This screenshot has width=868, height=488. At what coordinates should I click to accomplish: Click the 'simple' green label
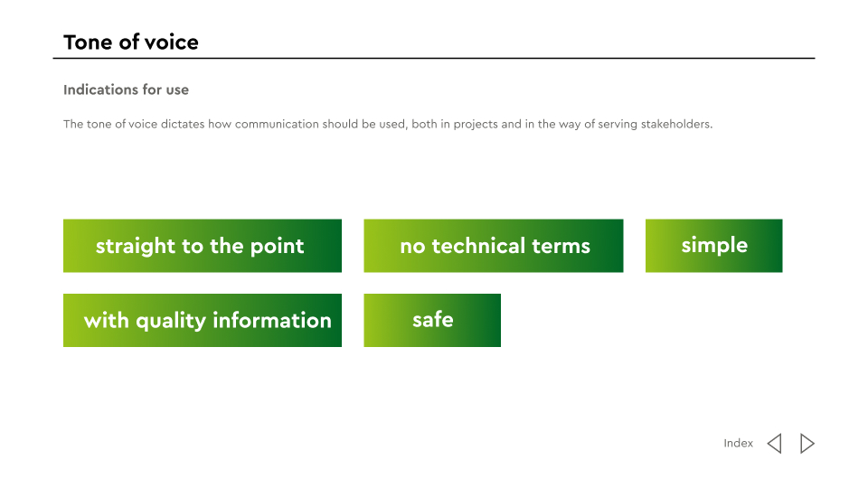[713, 246]
